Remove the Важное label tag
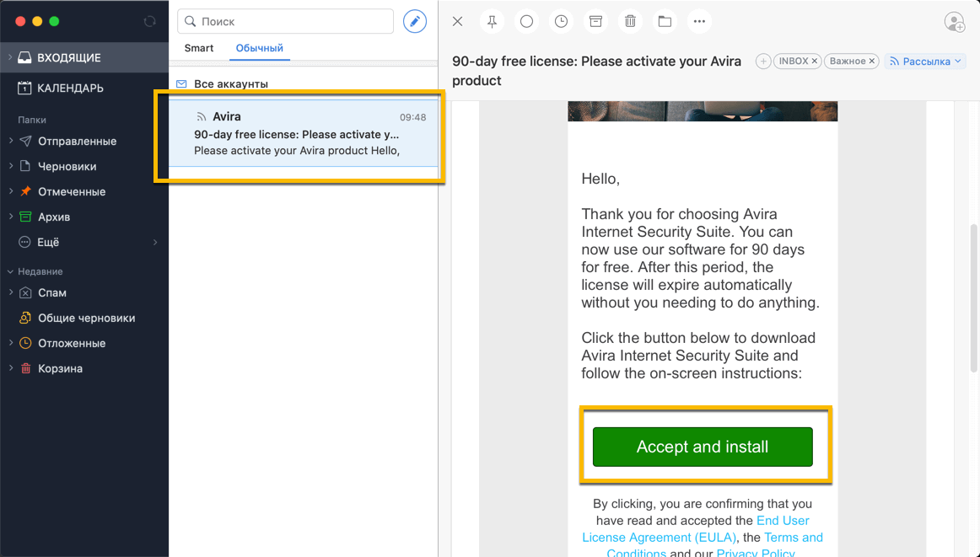 pyautogui.click(x=872, y=62)
